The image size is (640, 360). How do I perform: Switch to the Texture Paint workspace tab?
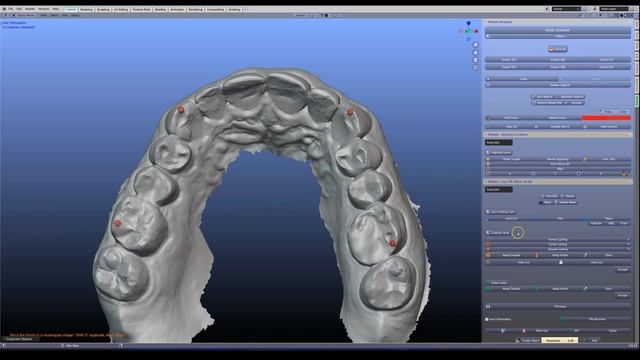tap(141, 9)
